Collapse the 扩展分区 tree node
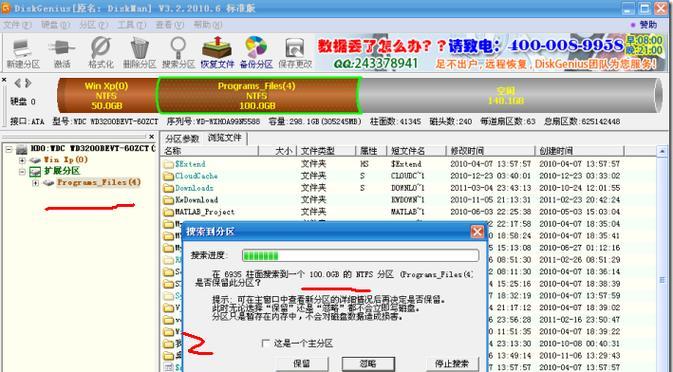673x372 pixels. click(22, 172)
